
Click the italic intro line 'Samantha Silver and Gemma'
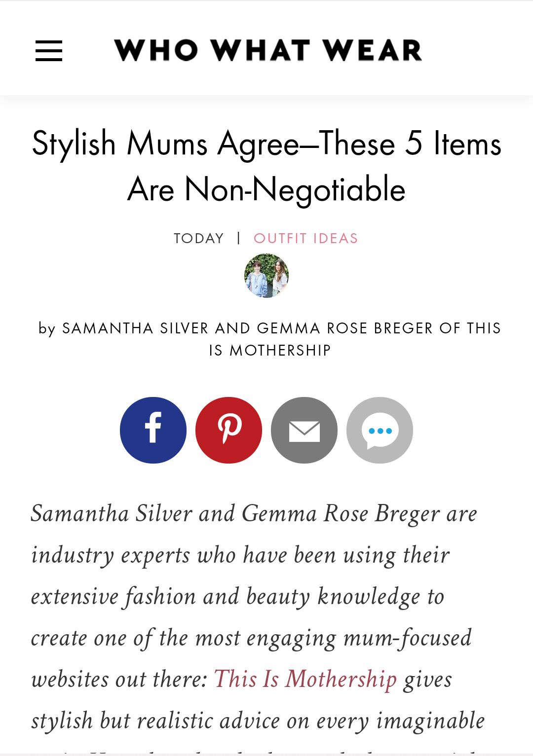pyautogui.click(x=174, y=513)
